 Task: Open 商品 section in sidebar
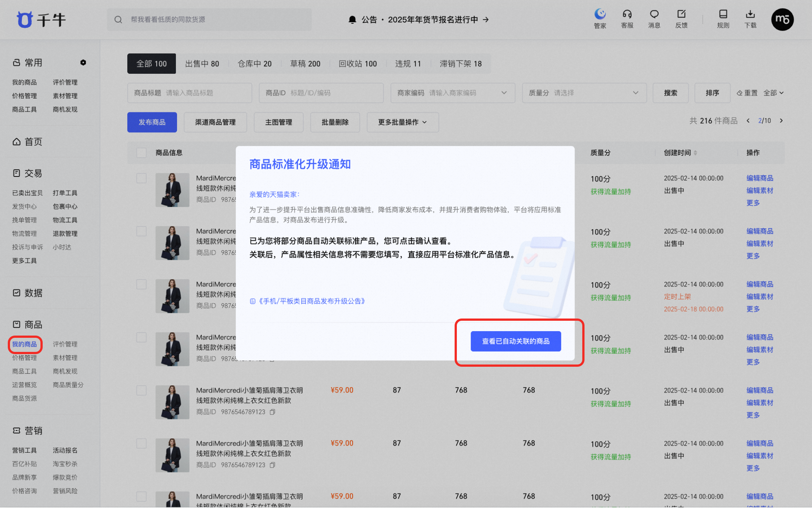27,324
